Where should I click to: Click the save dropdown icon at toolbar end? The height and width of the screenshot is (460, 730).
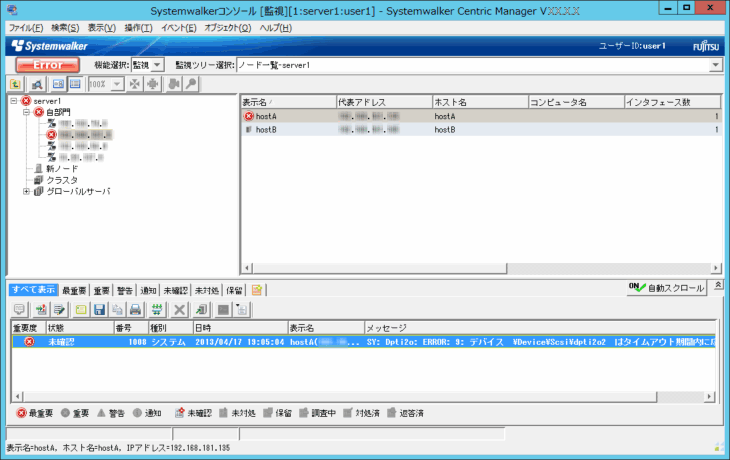point(242,310)
